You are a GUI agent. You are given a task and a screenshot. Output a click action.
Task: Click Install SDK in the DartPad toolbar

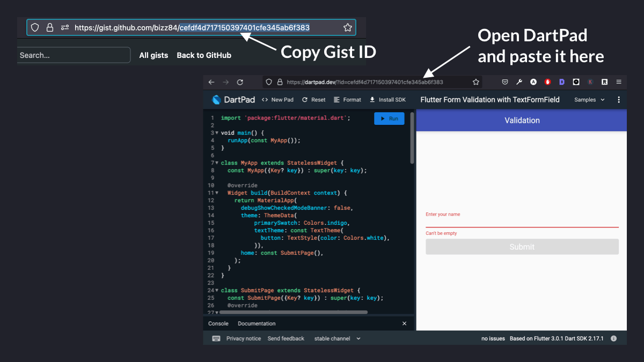pyautogui.click(x=387, y=100)
